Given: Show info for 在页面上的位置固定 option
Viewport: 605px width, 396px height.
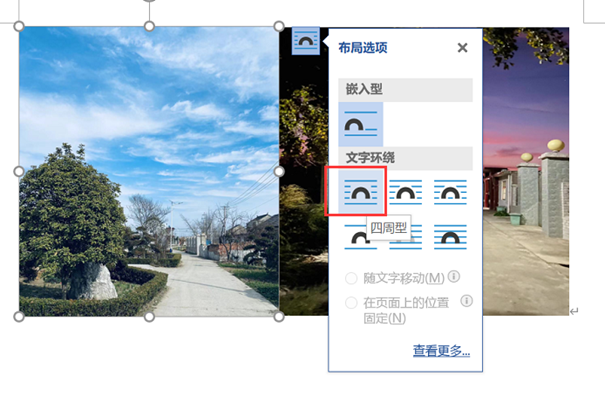Looking at the screenshot, I should pos(466,301).
